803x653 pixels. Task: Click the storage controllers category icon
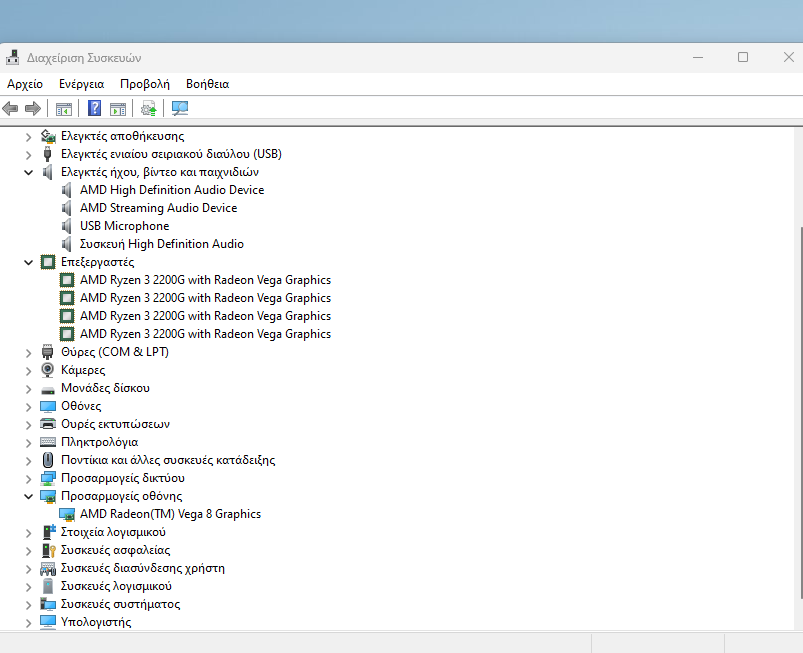(x=48, y=136)
